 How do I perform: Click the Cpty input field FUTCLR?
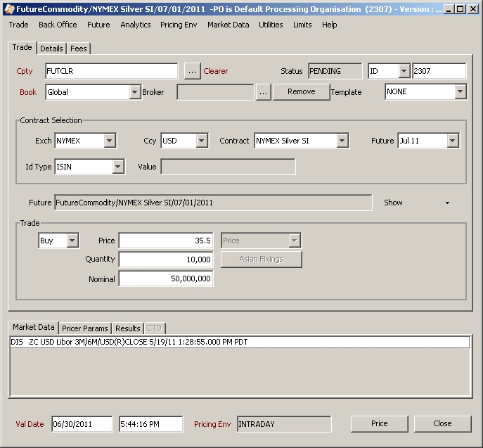[x=112, y=71]
